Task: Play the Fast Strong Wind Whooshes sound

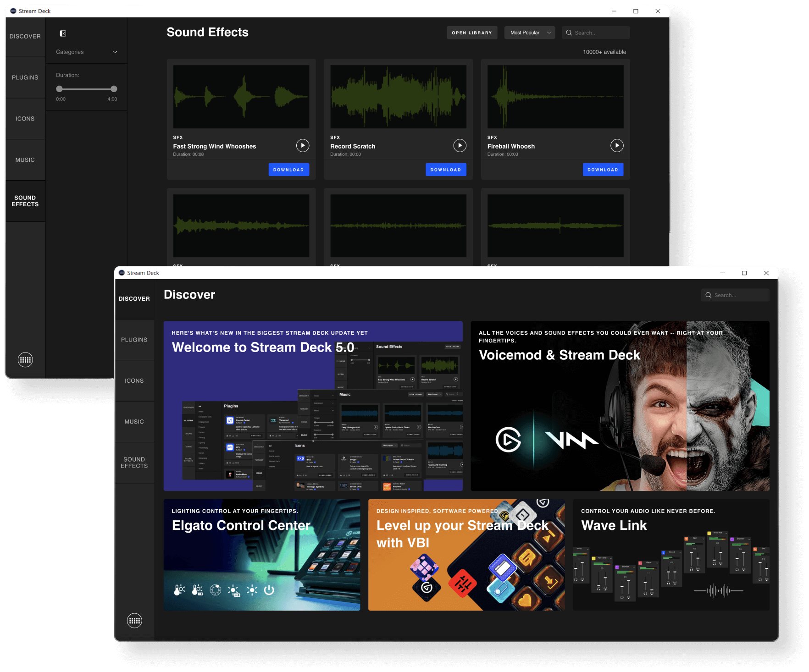Action: coord(303,146)
